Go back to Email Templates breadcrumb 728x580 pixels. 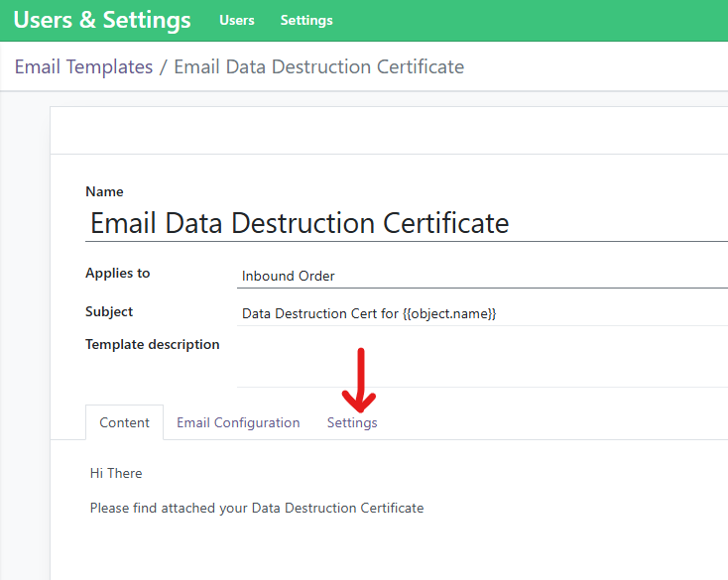tap(83, 67)
